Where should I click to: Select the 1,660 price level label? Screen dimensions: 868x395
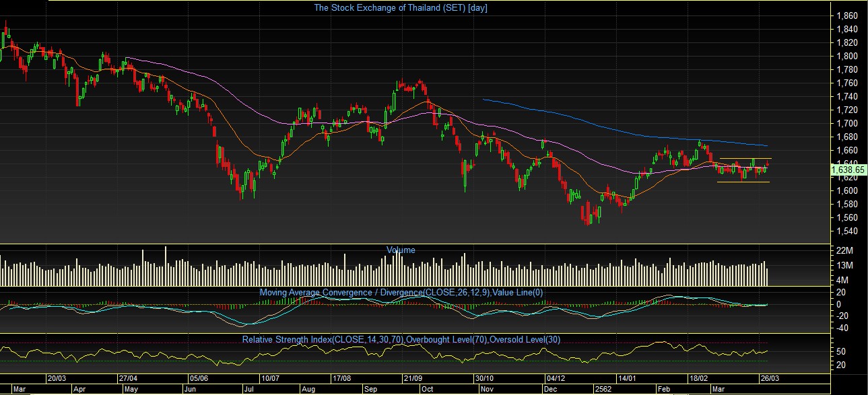(x=846, y=150)
